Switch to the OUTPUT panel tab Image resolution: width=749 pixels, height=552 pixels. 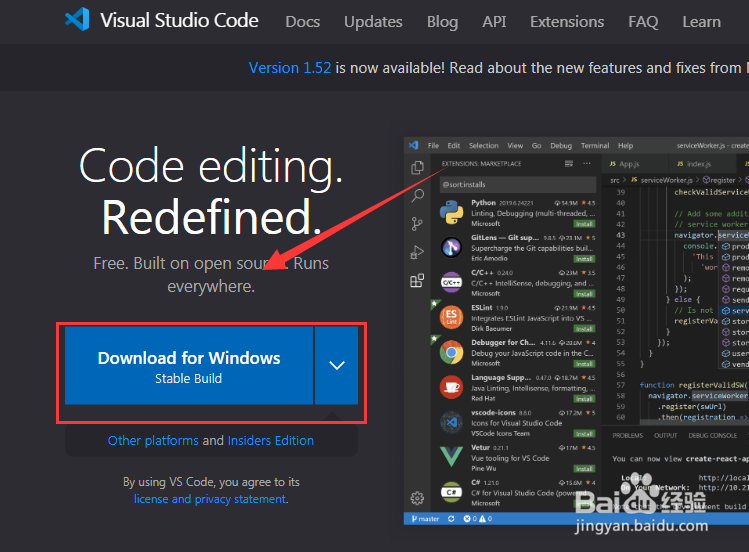(665, 435)
